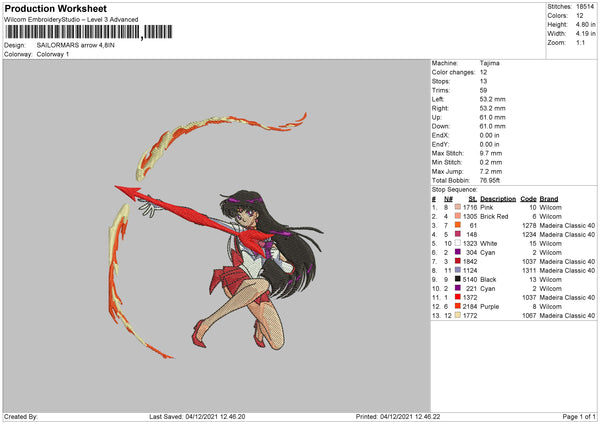Click 'Madeira Classic 40' in row 13
This screenshot has height=424, width=600.
coord(567,315)
